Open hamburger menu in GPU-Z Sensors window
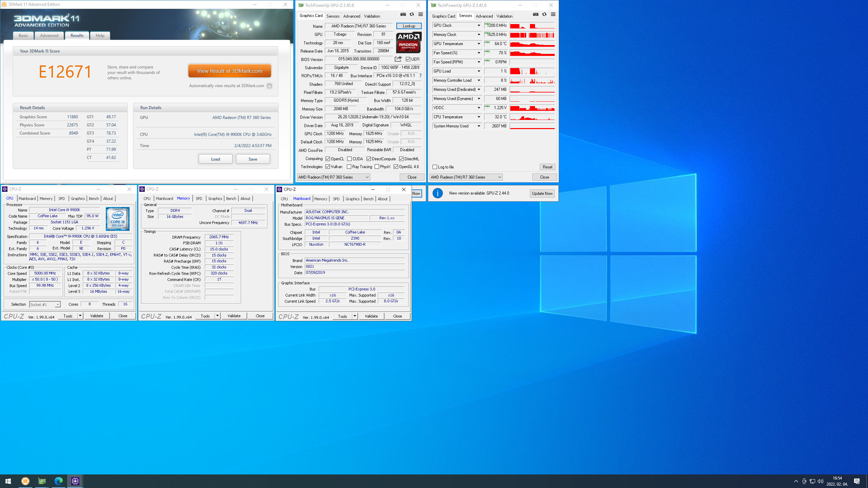Viewport: 868px width, 488px height. 553,15
